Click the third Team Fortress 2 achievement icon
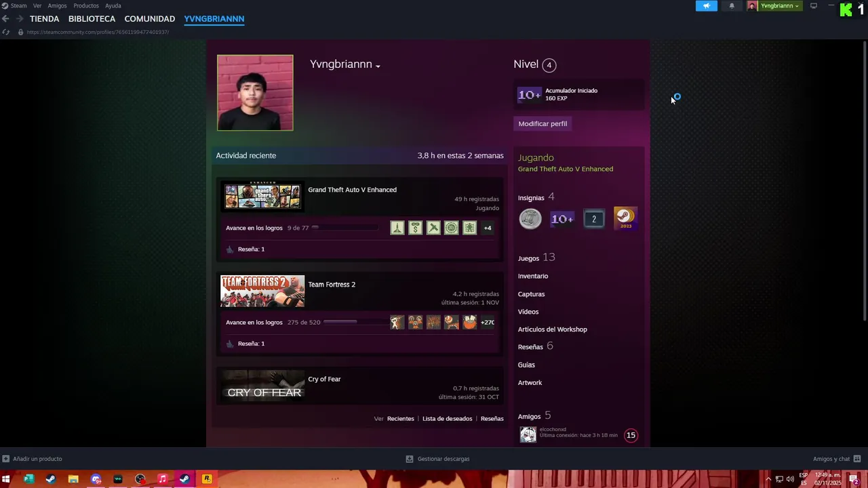 pyautogui.click(x=433, y=322)
